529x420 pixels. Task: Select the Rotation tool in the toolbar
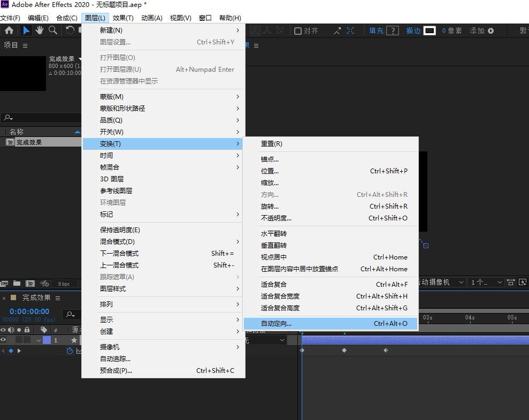pos(70,30)
